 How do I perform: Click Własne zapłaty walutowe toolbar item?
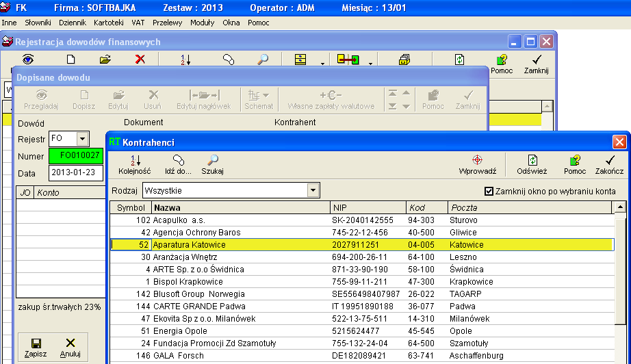[331, 100]
